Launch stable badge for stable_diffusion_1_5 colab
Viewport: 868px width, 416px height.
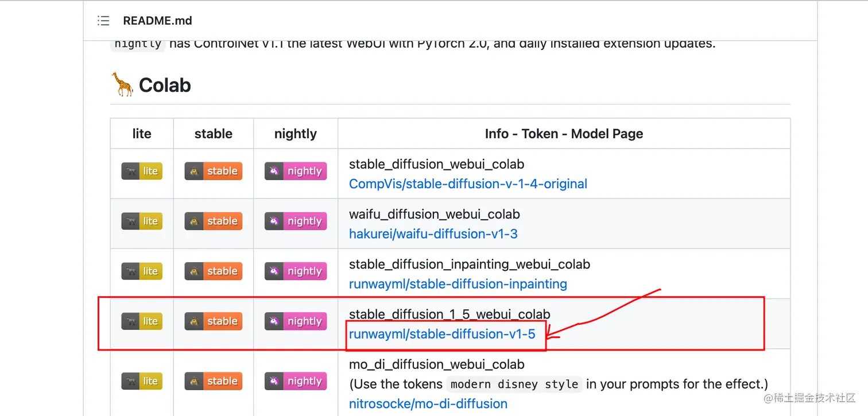213,321
